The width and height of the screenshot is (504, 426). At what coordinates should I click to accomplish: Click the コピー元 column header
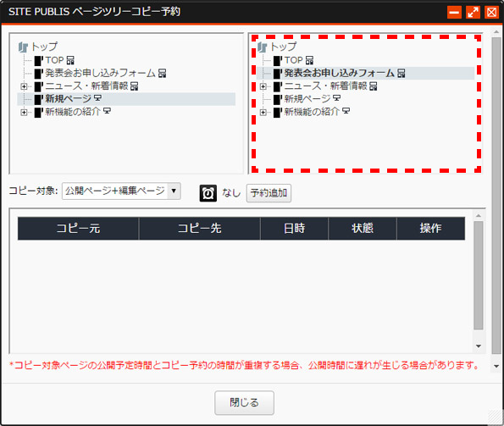pyautogui.click(x=78, y=229)
